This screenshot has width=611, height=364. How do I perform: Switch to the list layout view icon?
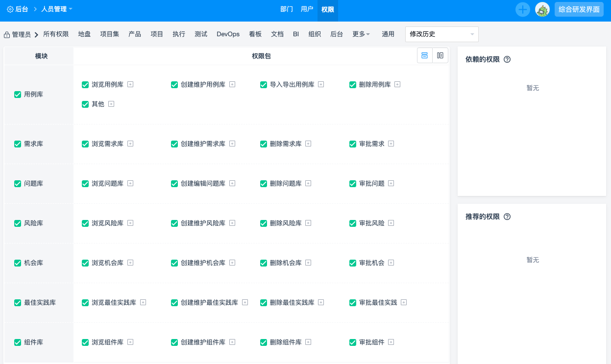point(425,56)
